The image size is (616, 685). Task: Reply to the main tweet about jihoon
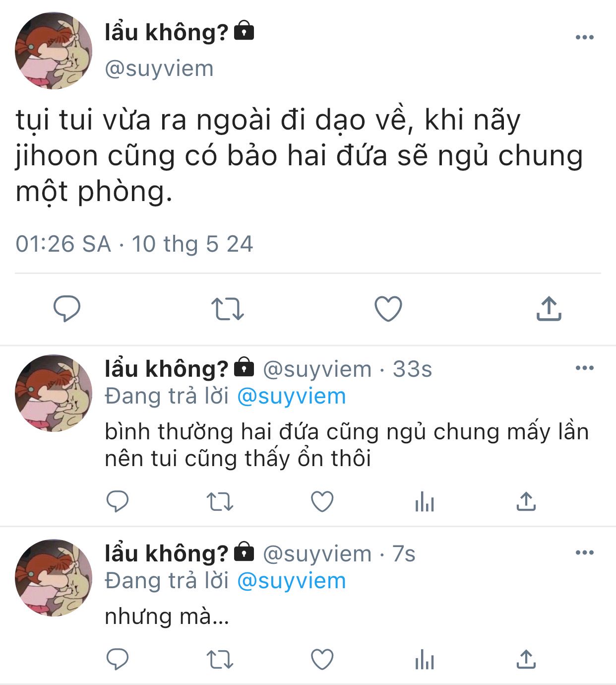coord(67,308)
